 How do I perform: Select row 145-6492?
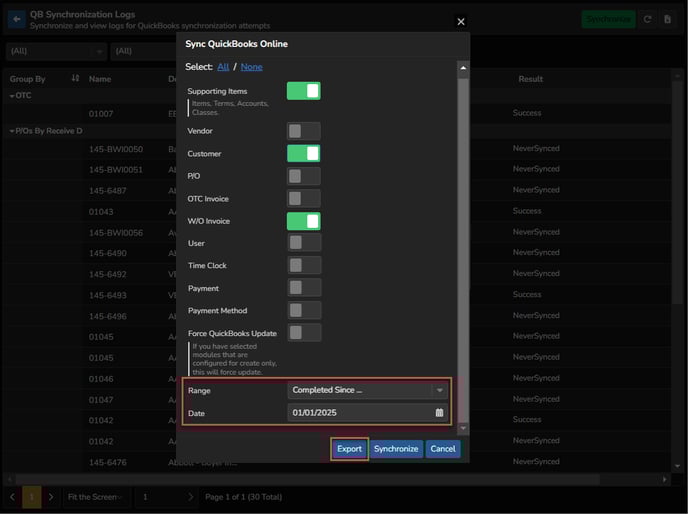(x=108, y=274)
